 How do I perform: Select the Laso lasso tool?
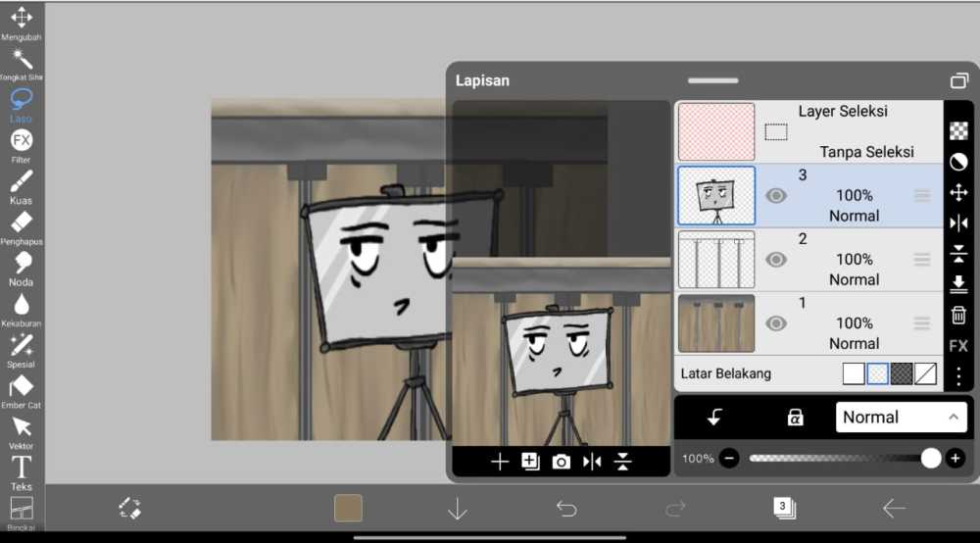coord(22,106)
